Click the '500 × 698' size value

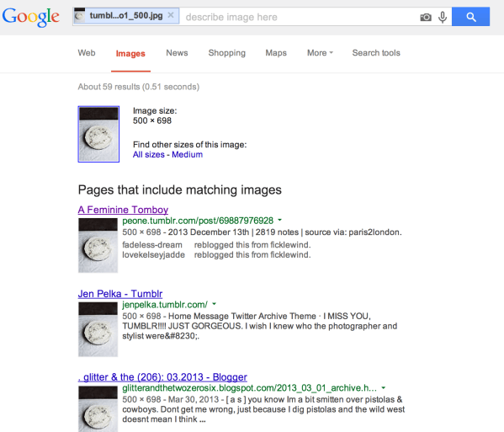pos(152,120)
